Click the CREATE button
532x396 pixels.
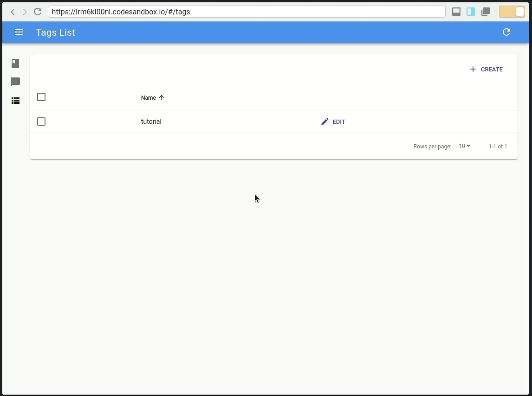[486, 69]
